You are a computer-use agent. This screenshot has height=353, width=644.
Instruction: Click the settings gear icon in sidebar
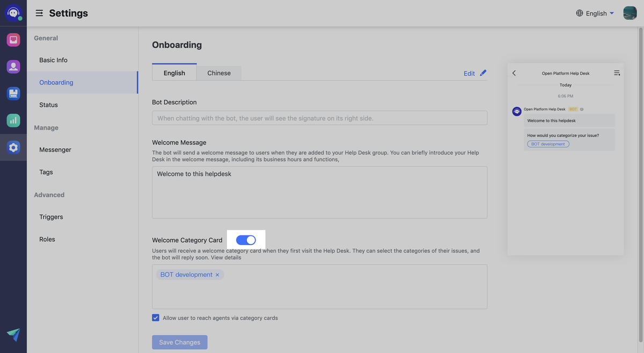point(13,148)
